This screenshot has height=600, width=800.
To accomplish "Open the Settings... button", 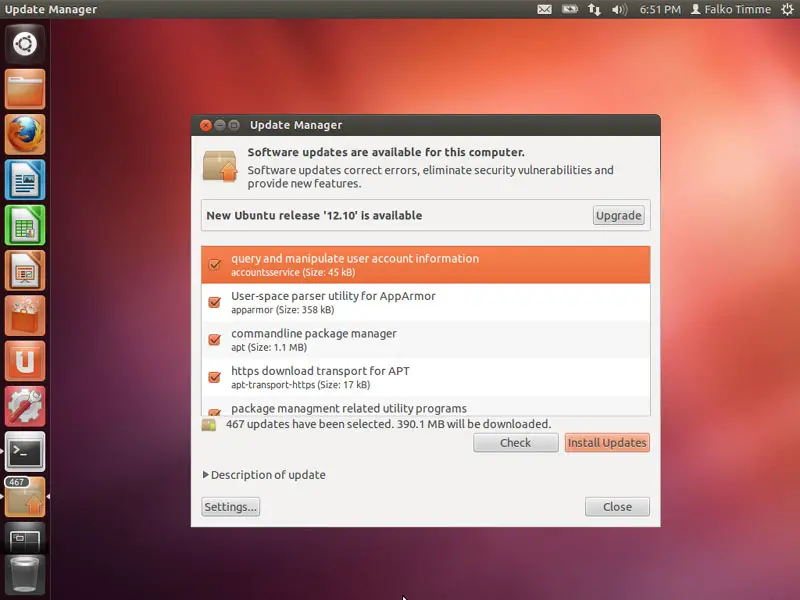I will coord(230,507).
